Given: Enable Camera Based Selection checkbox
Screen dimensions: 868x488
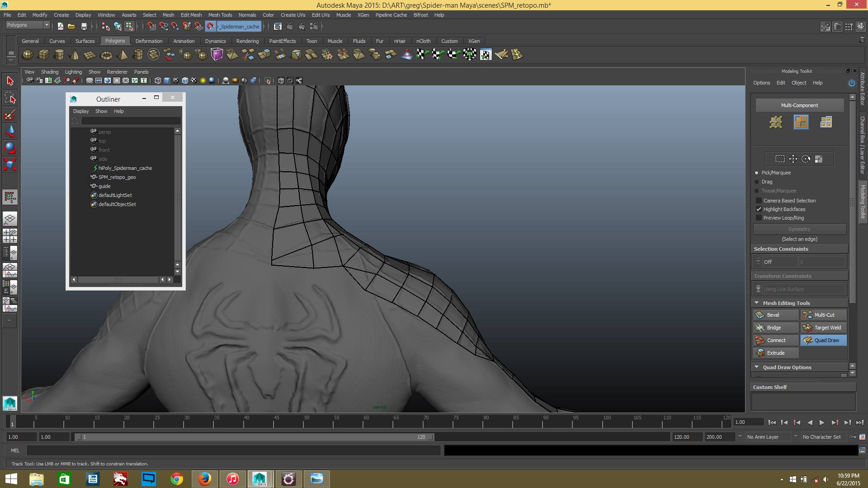Looking at the screenshot, I should click(x=759, y=201).
